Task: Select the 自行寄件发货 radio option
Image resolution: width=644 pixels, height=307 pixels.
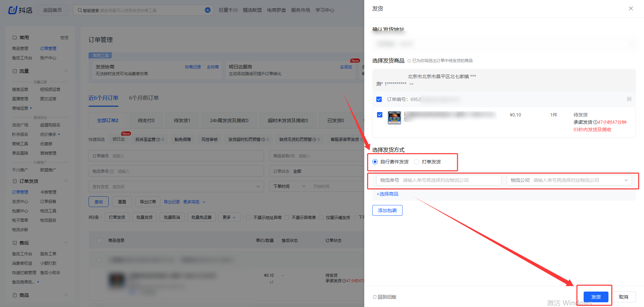Action: (375, 162)
